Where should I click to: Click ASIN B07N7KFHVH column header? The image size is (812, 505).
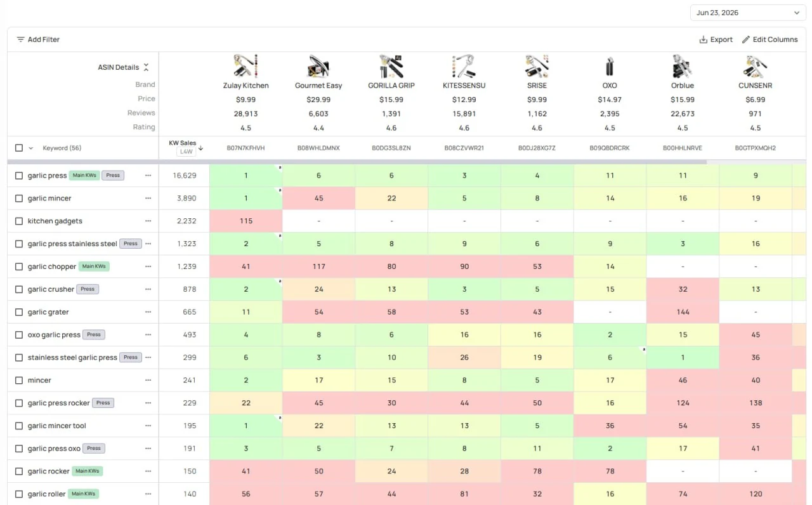tap(246, 148)
